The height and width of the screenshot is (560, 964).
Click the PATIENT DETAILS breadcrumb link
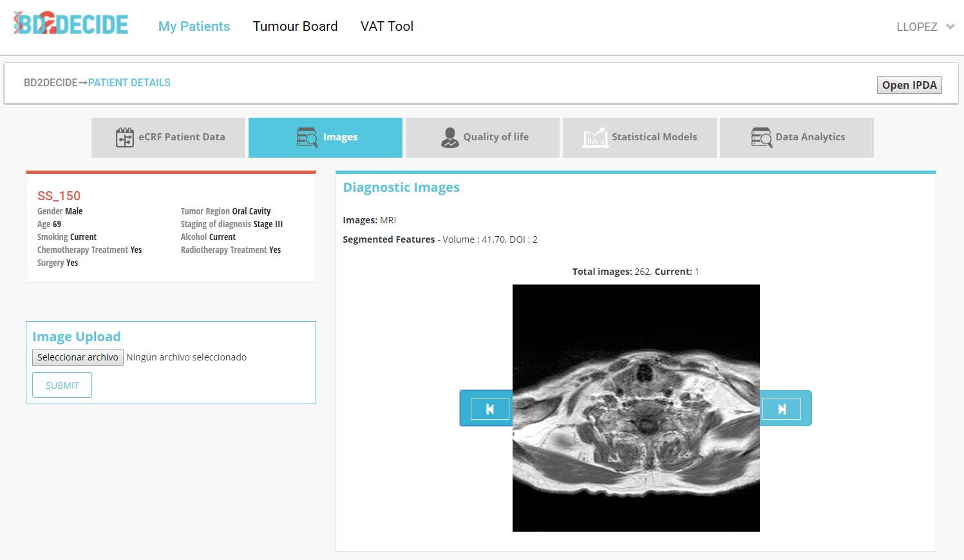click(129, 82)
